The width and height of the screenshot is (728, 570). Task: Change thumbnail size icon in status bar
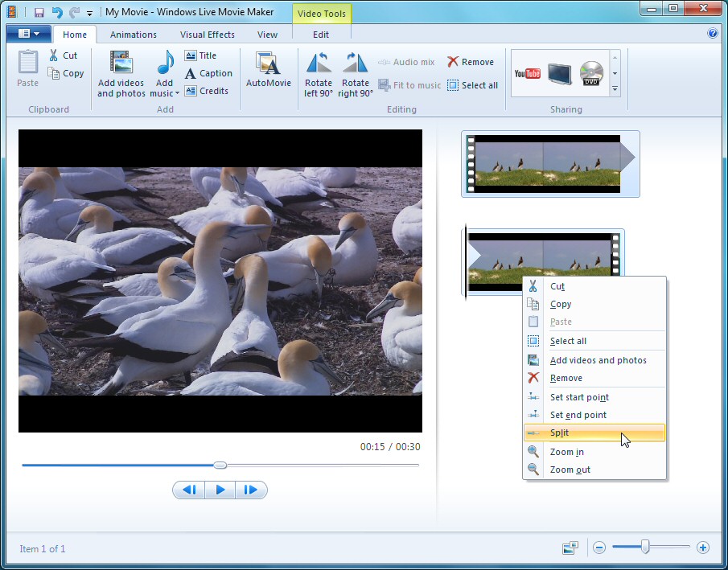(x=570, y=548)
